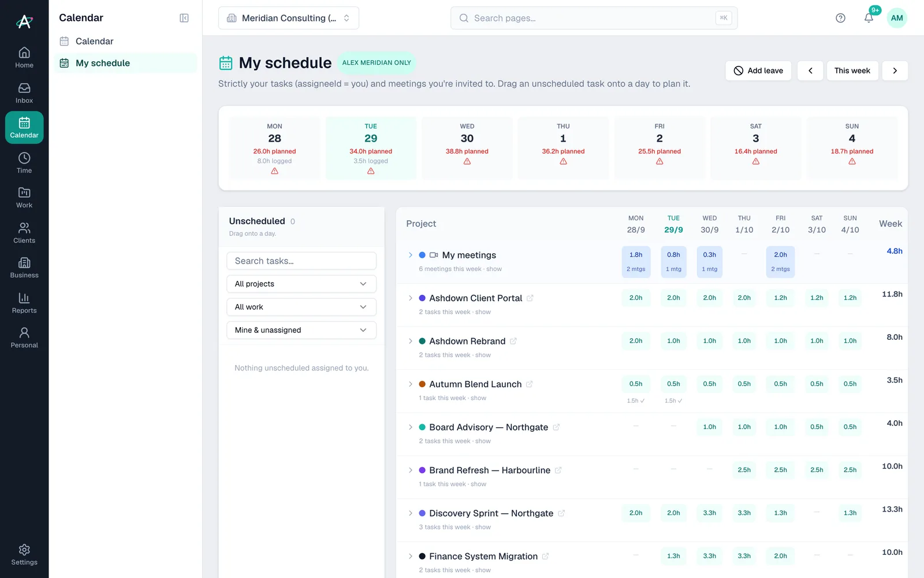Screen dimensions: 924x578
Task: Click the Monday 1.8h My meetings cell
Action: [x=636, y=262]
